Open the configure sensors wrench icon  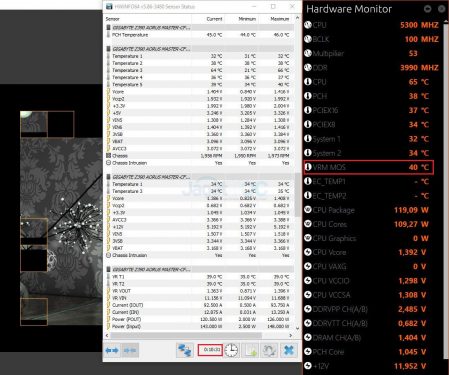pyautogui.click(x=269, y=350)
